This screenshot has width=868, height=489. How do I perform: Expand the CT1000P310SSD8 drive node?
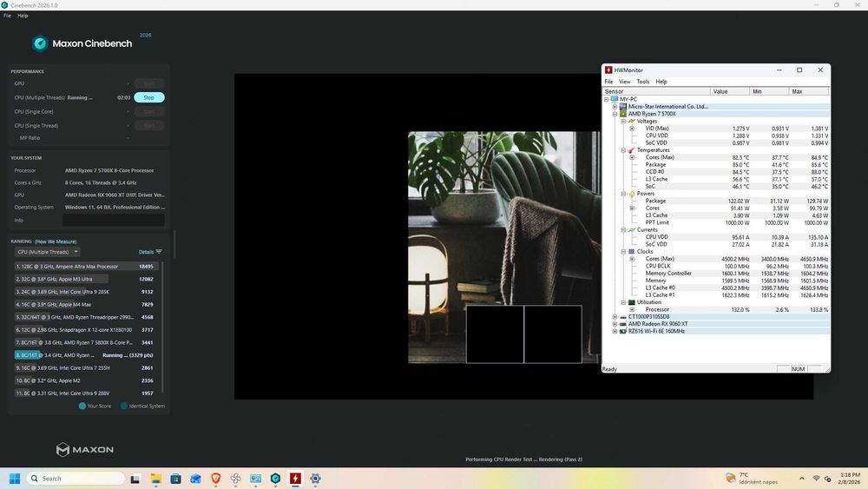tap(615, 317)
